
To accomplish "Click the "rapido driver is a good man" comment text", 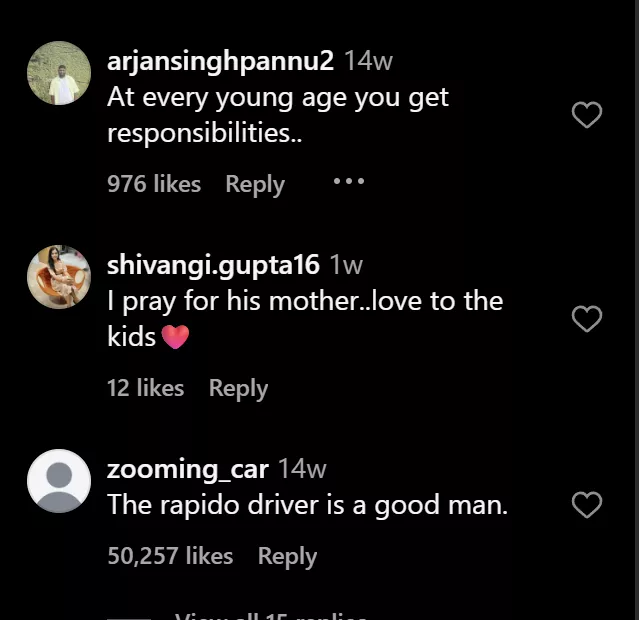I will pyautogui.click(x=307, y=505).
